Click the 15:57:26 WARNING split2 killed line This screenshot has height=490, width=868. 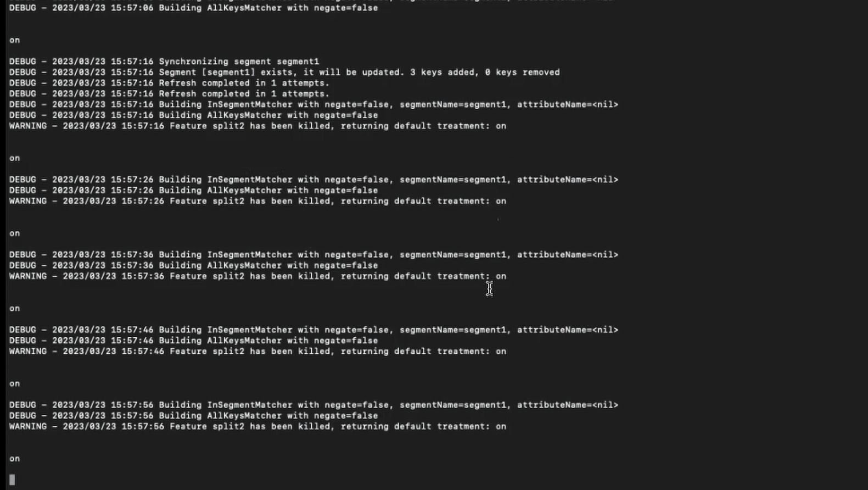pos(257,201)
